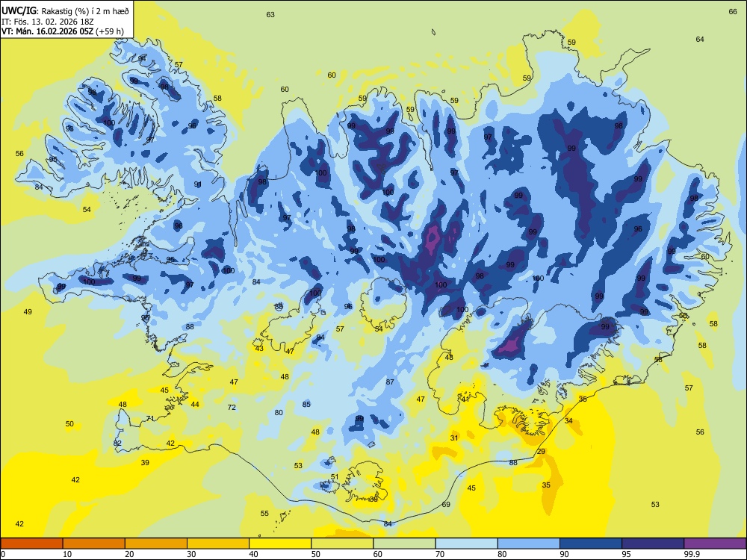This screenshot has height=560, width=747.
Task: Click the humidity value '31' on the map
Action: [x=454, y=438]
